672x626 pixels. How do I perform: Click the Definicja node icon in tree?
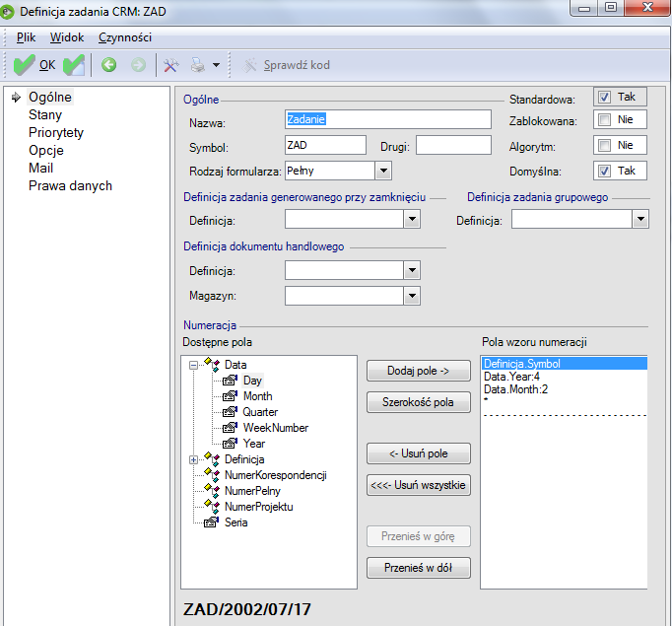tap(212, 459)
